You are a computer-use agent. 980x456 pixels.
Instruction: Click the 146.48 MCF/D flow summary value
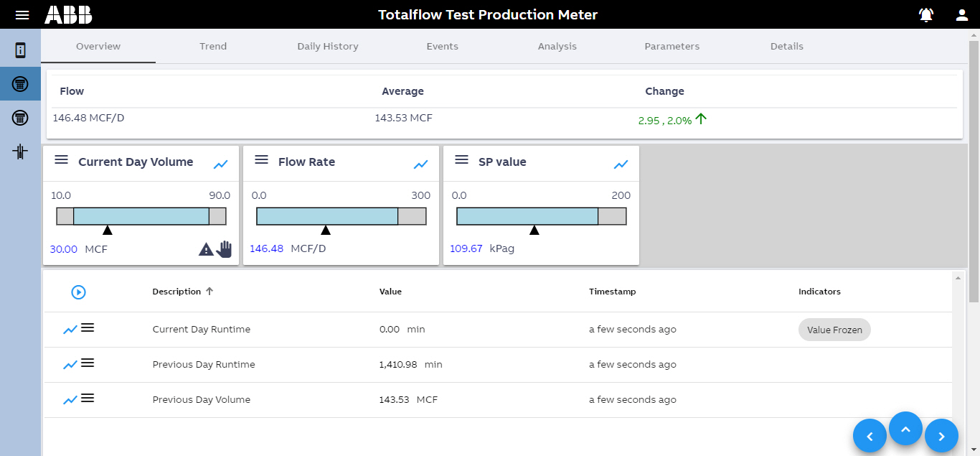[x=88, y=118]
